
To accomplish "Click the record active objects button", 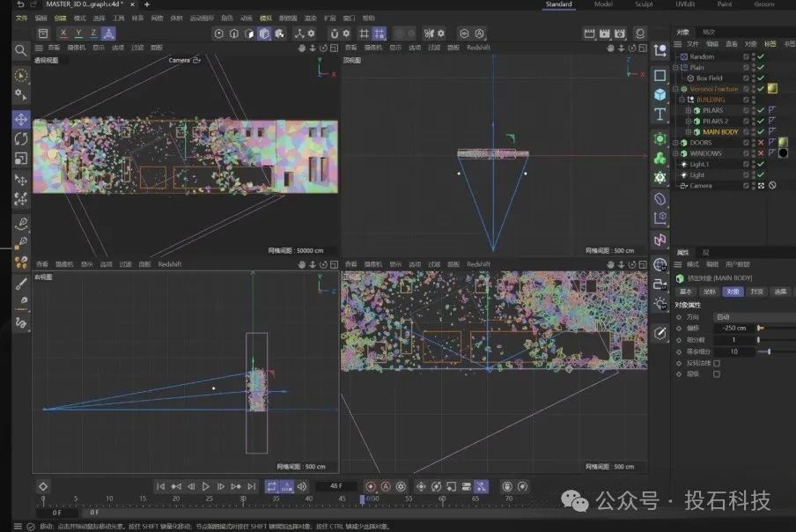I will tap(370, 486).
